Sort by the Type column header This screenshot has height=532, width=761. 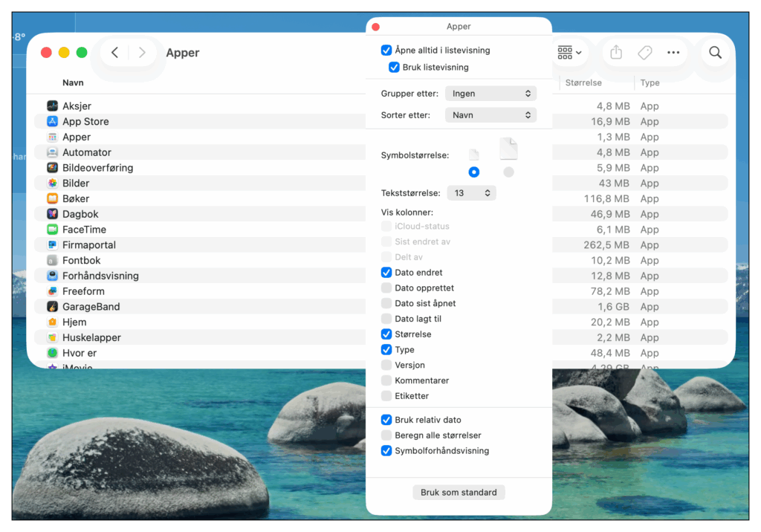coord(650,82)
